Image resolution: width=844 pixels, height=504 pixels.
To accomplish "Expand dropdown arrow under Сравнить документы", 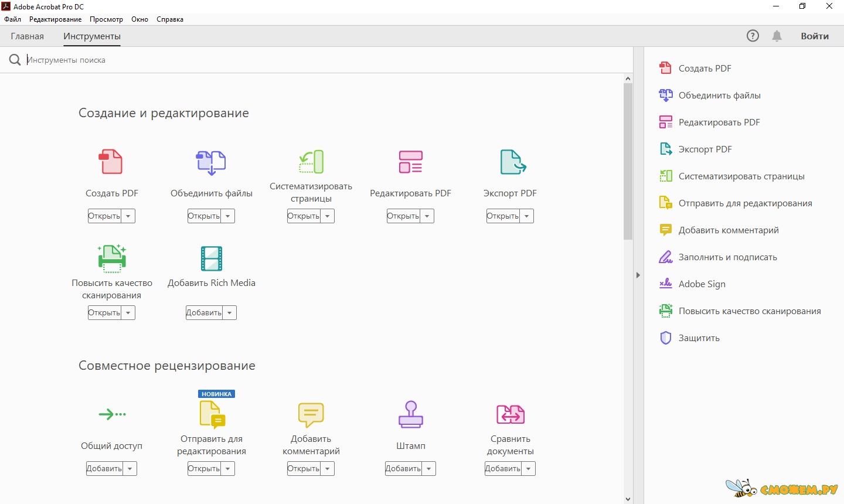I will point(529,469).
